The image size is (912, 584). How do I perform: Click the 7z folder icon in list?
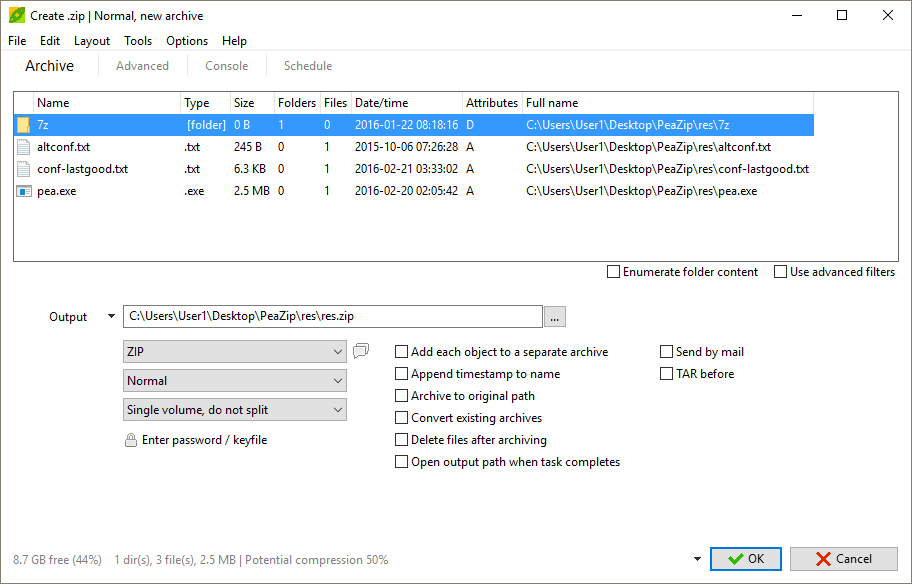tap(24, 125)
